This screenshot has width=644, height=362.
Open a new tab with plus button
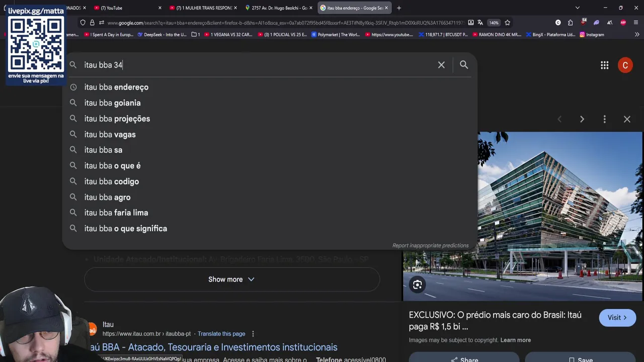click(399, 8)
